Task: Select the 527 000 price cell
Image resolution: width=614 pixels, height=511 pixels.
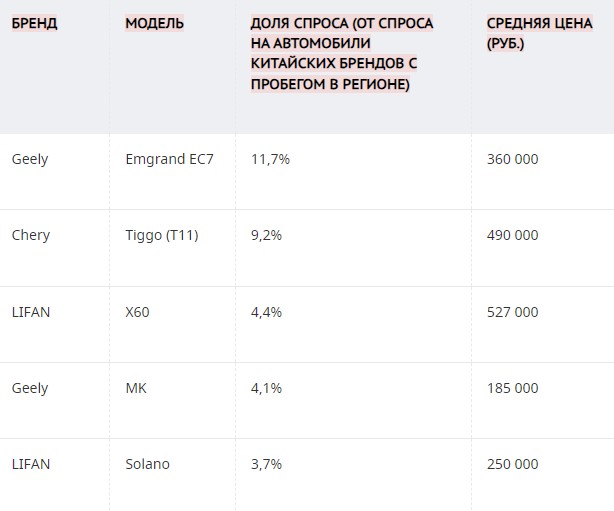Action: tap(513, 312)
